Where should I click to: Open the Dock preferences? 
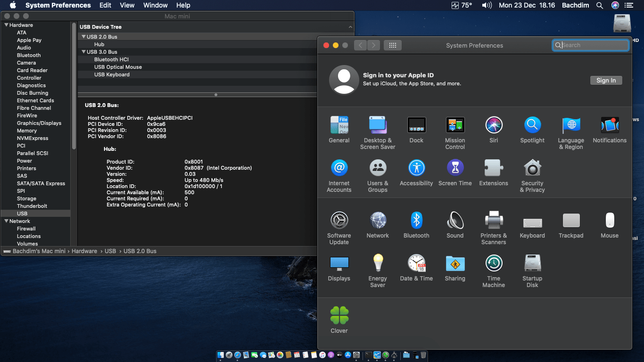point(416,125)
